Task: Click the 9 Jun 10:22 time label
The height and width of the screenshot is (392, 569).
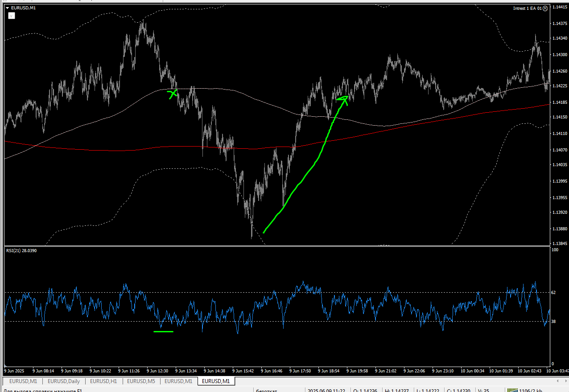Action: [x=100, y=371]
